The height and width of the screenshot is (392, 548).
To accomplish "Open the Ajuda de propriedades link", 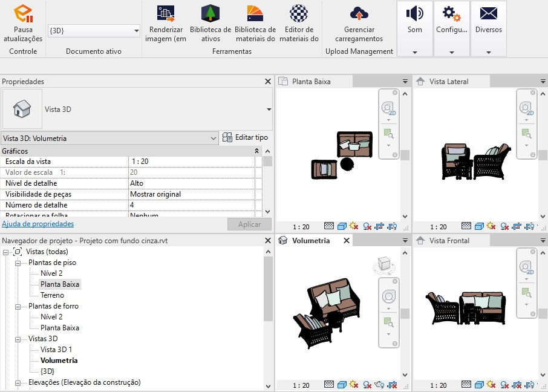I will pyautogui.click(x=38, y=224).
